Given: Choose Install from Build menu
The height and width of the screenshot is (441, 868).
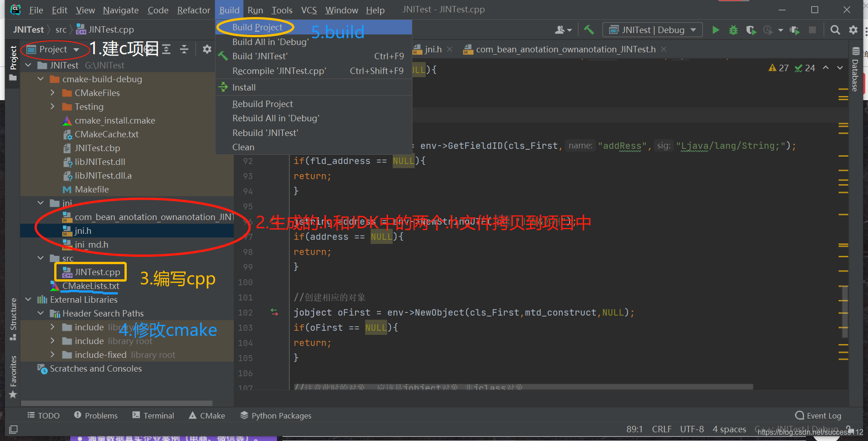Looking at the screenshot, I should pos(314,87).
